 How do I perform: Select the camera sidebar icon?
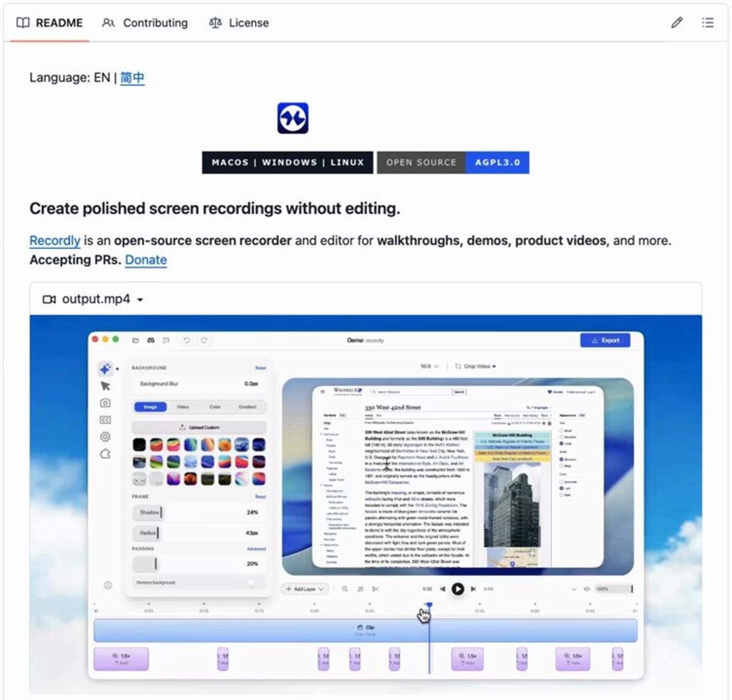click(x=105, y=403)
